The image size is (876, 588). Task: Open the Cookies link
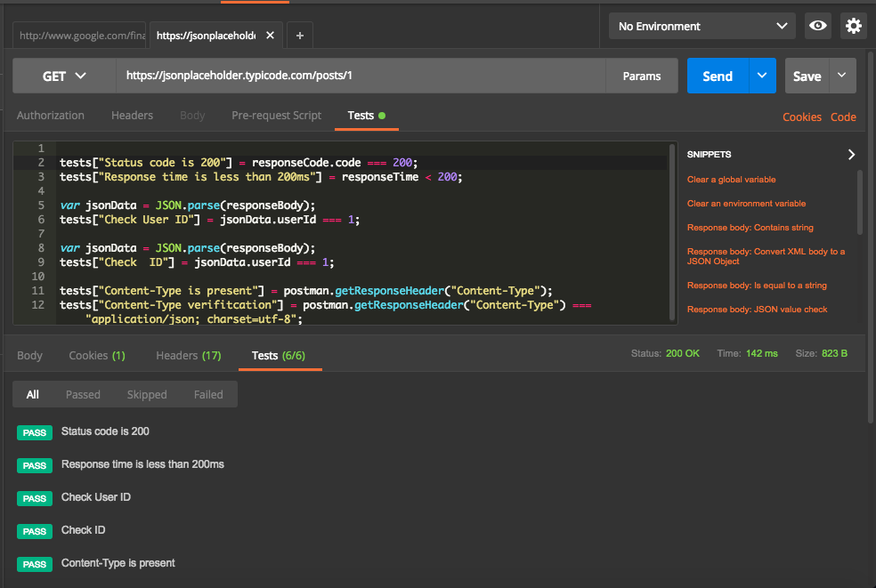[802, 117]
